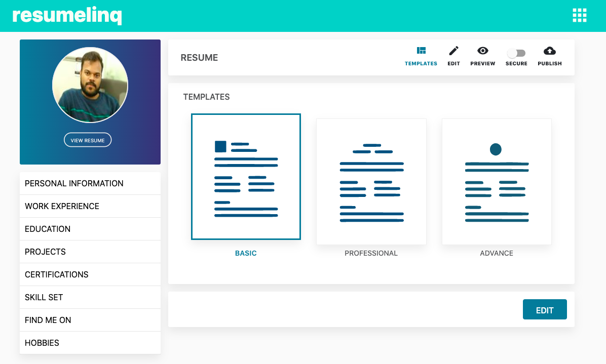
Task: Publish the resume using the cloud upload icon
Action: pyautogui.click(x=549, y=50)
